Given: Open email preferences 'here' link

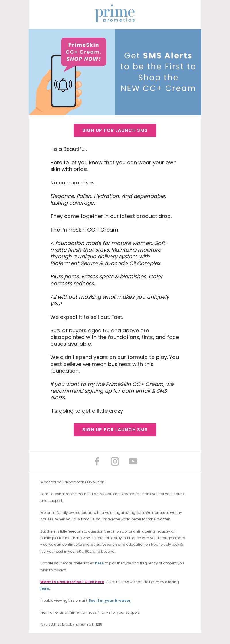Looking at the screenshot, I should click(99, 563).
